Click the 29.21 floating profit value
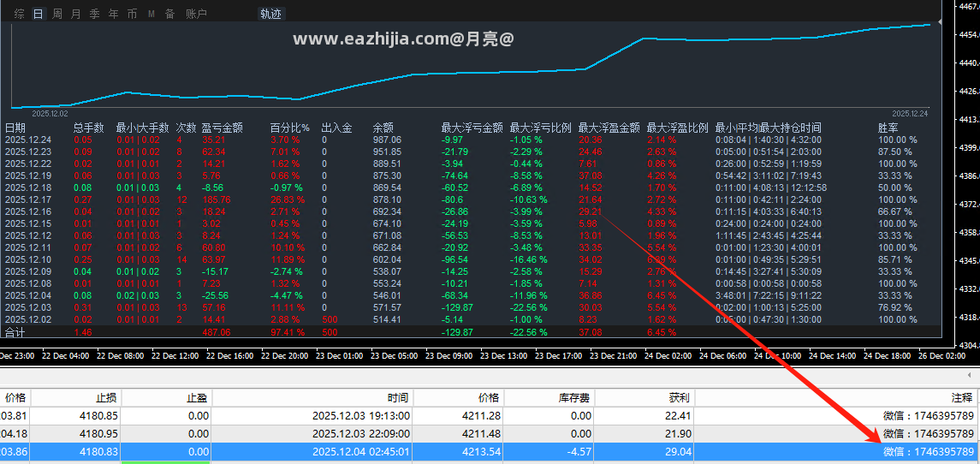This screenshot has width=980, height=464. (x=591, y=211)
